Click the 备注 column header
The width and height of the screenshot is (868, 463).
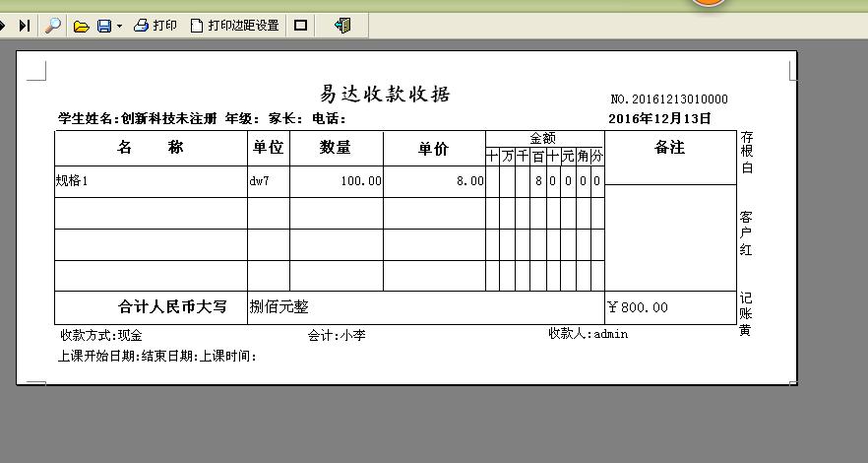[670, 148]
